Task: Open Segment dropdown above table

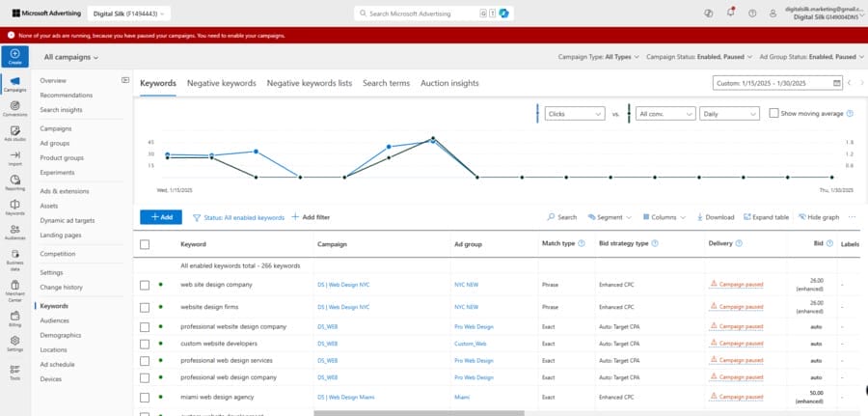Action: 610,217
